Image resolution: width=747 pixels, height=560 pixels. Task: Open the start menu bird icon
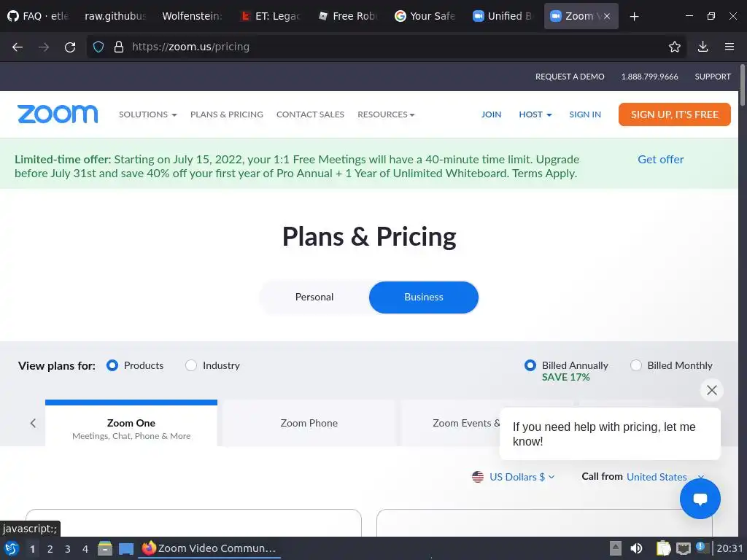pos(12,548)
